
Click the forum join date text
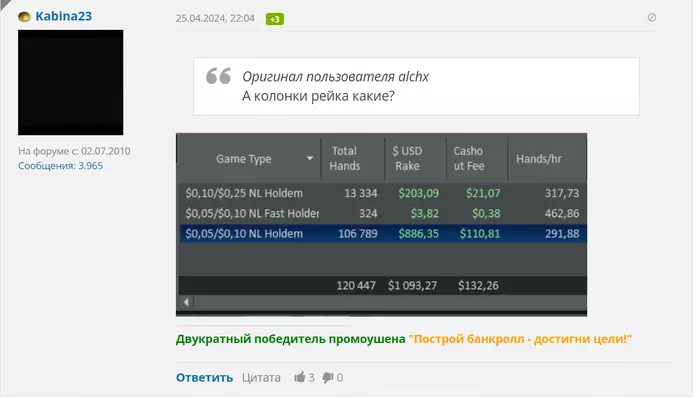pyautogui.click(x=74, y=151)
